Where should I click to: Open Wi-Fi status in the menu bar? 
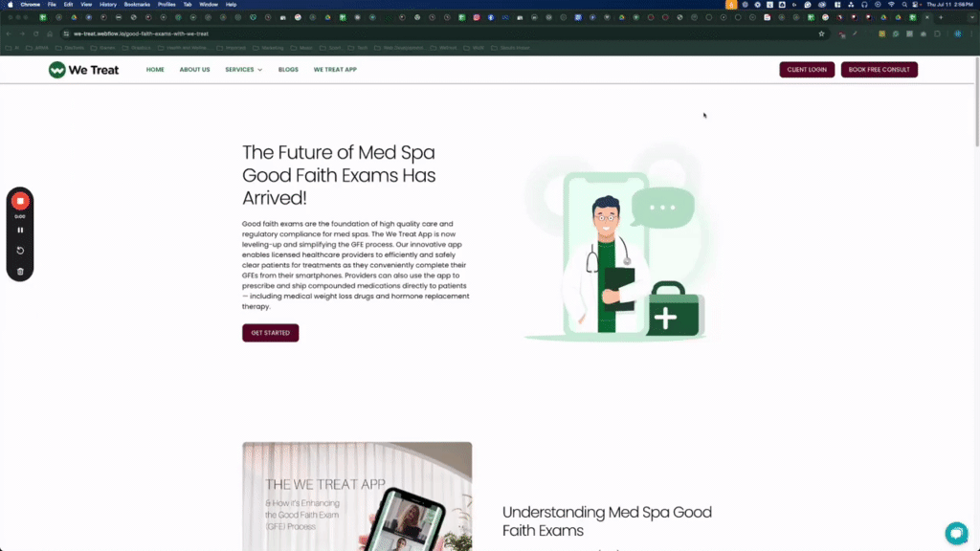coord(891,5)
